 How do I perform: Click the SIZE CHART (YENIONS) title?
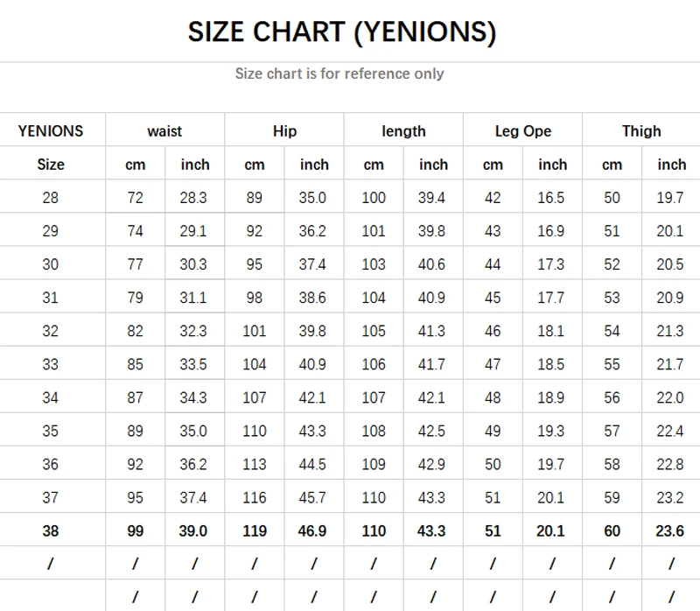pos(341,32)
